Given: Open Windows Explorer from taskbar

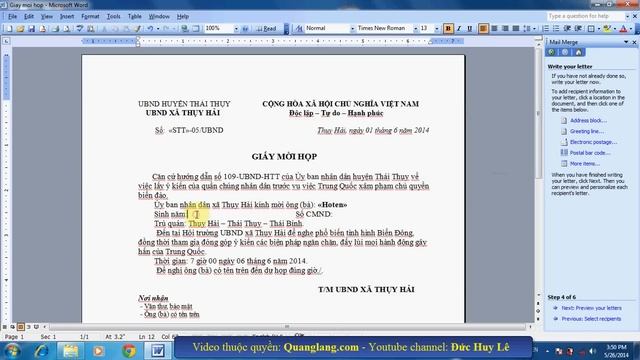Looking at the screenshot, I should (x=70, y=351).
